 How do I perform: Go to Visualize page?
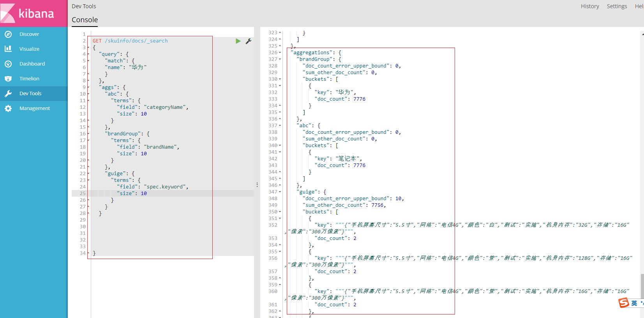[x=30, y=49]
